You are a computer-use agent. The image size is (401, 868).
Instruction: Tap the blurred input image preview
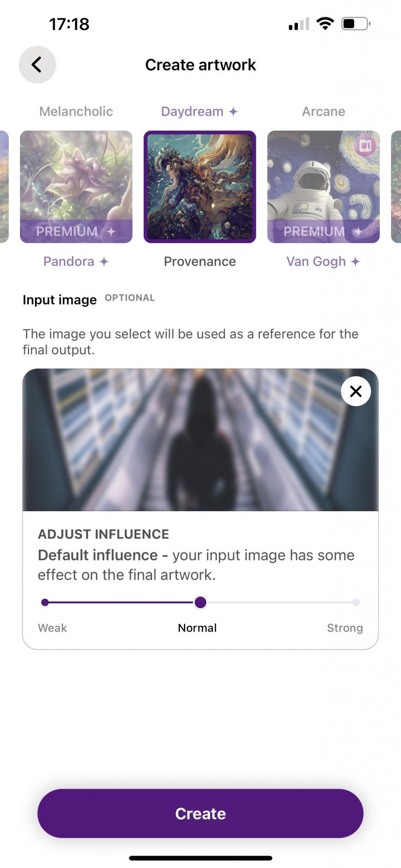coord(200,440)
